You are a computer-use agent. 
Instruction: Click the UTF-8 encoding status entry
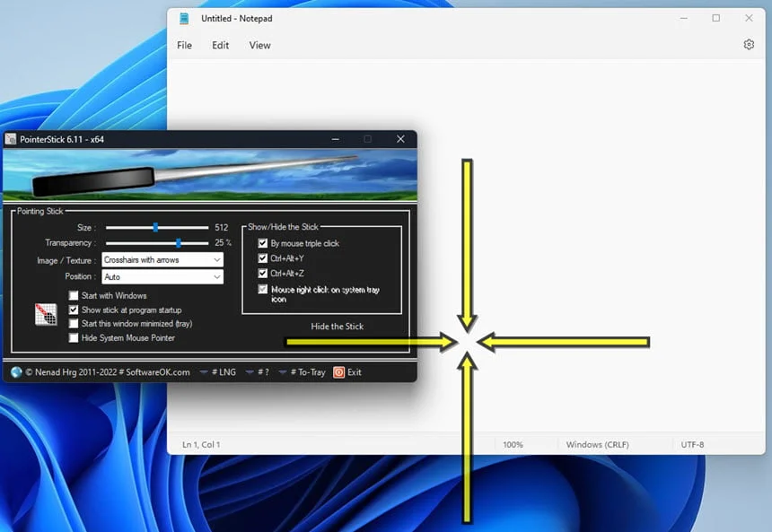[x=692, y=444]
